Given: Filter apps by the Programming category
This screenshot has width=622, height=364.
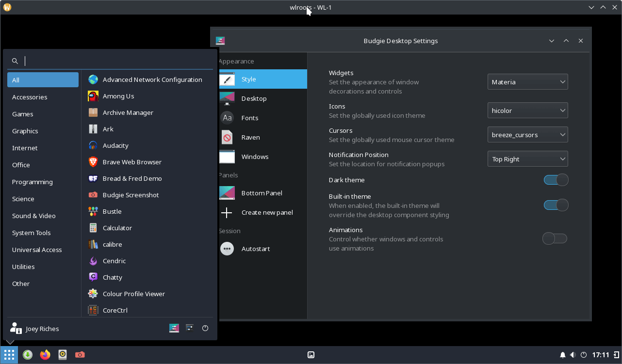Looking at the screenshot, I should 43,182.
